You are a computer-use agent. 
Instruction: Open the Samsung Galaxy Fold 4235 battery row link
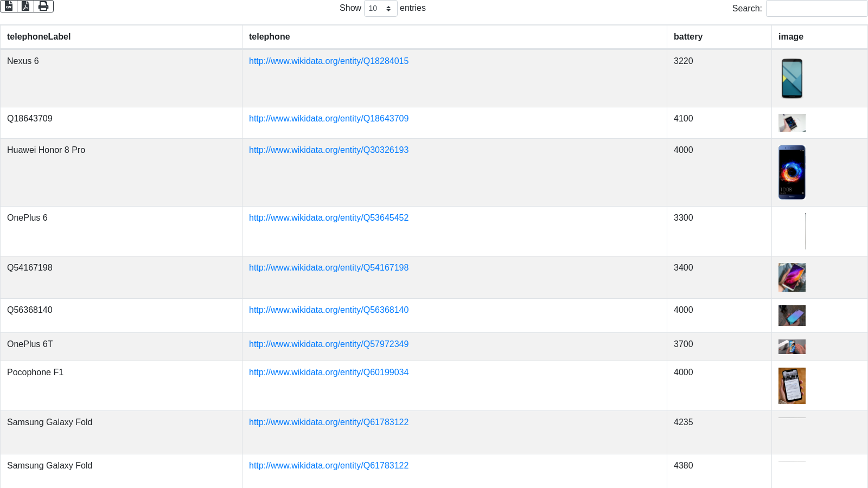pos(328,422)
